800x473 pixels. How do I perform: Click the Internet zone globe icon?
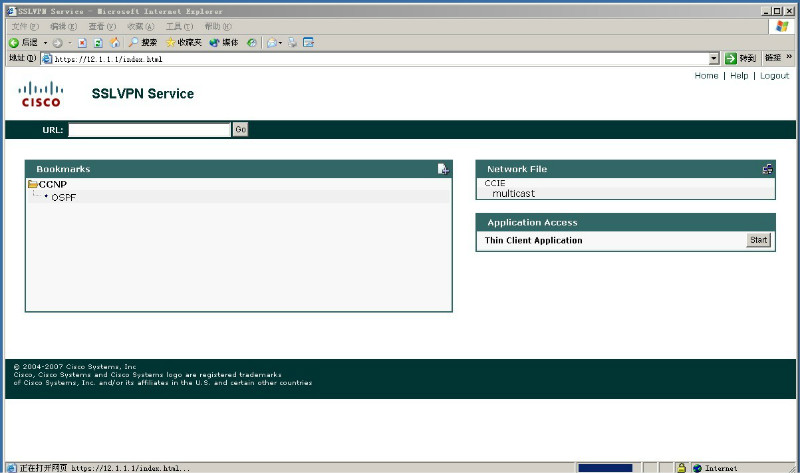[697, 468]
